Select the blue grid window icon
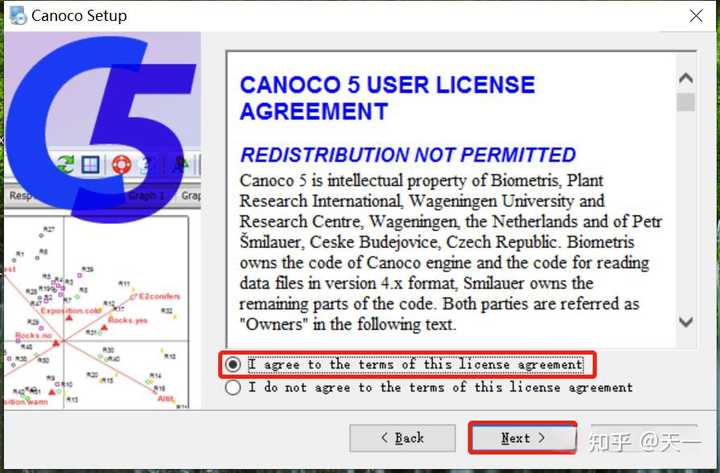This screenshot has width=720, height=473. point(90,164)
